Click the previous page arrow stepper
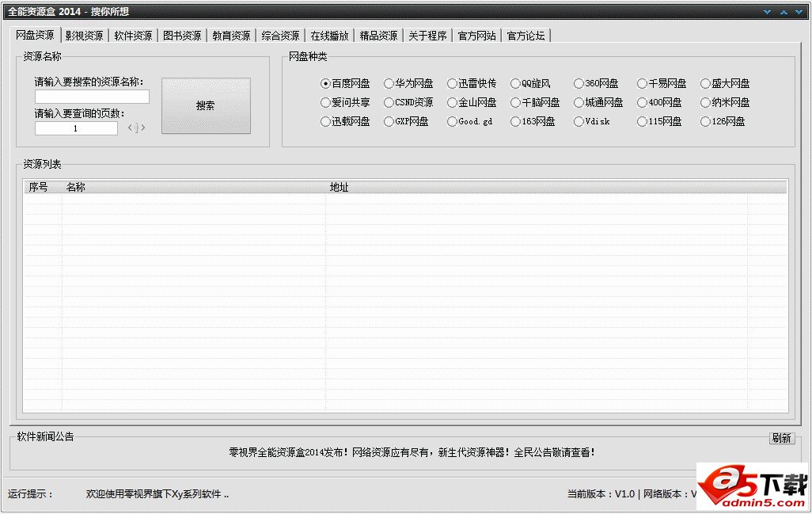Screen dimensions: 812x514 (130, 128)
